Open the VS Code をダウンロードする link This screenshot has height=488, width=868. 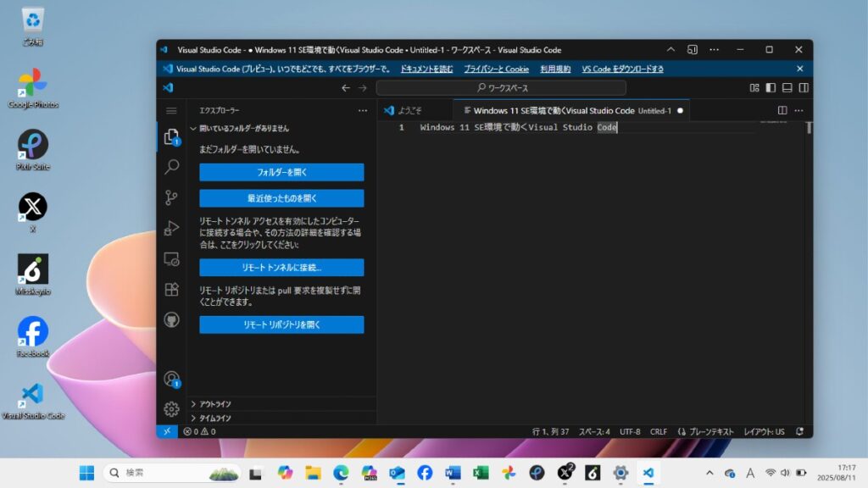click(x=623, y=69)
